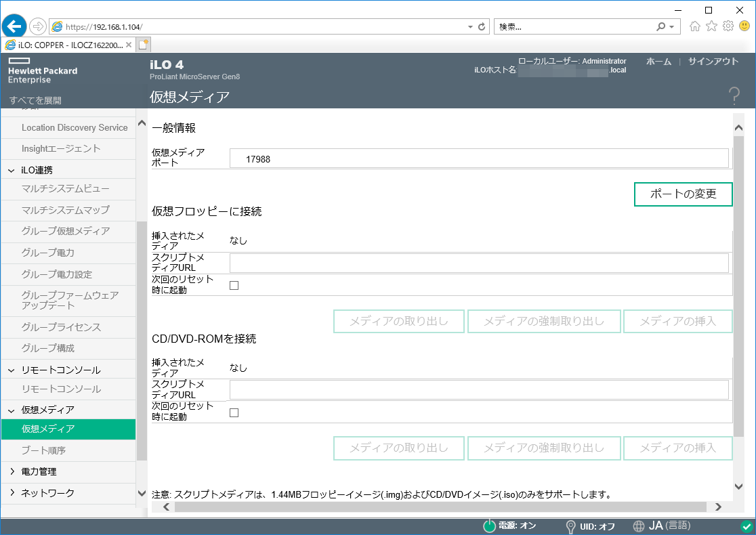The width and height of the screenshot is (756, 535).
Task: Refresh the page with the reload icon
Action: tap(481, 26)
